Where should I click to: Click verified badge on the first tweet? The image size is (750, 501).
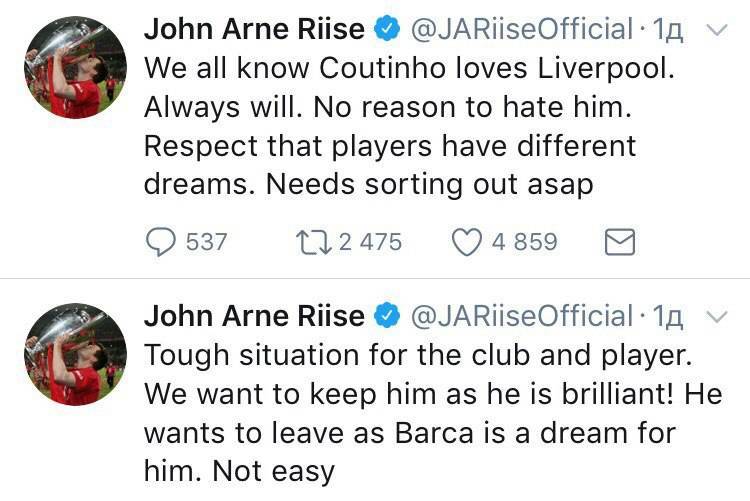387,30
